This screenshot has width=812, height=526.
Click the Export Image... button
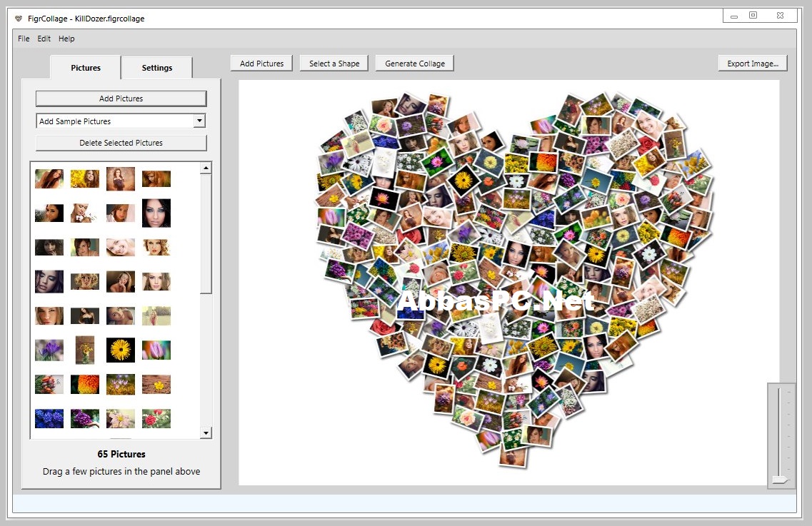753,64
